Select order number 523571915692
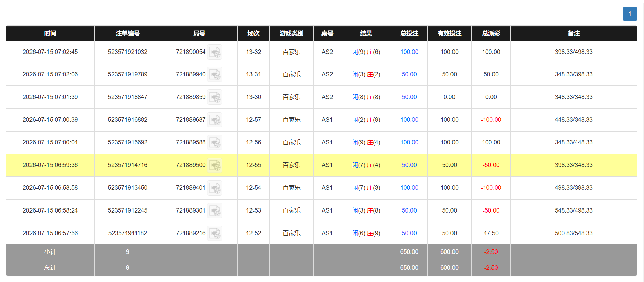The image size is (644, 282). click(x=128, y=142)
